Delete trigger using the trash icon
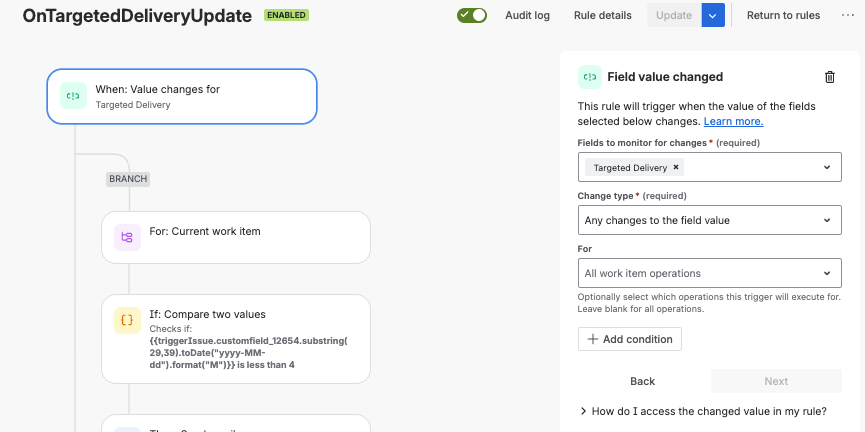This screenshot has width=865, height=432. pos(829,77)
